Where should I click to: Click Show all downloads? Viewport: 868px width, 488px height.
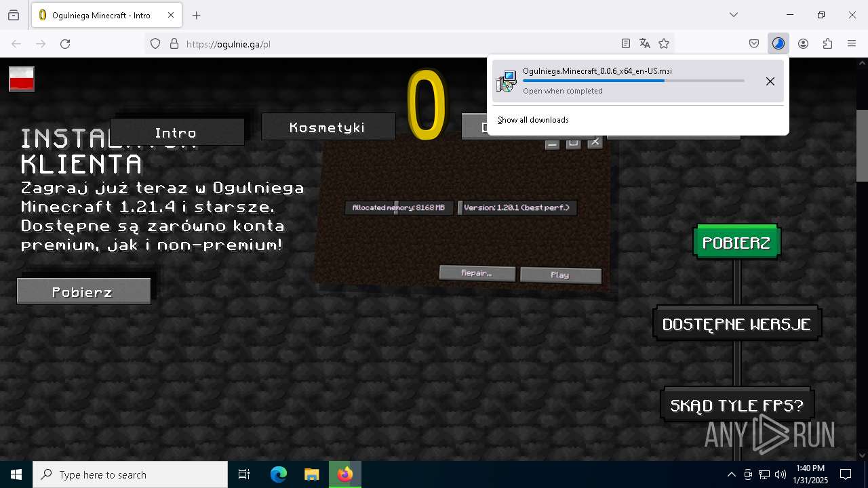pyautogui.click(x=533, y=120)
